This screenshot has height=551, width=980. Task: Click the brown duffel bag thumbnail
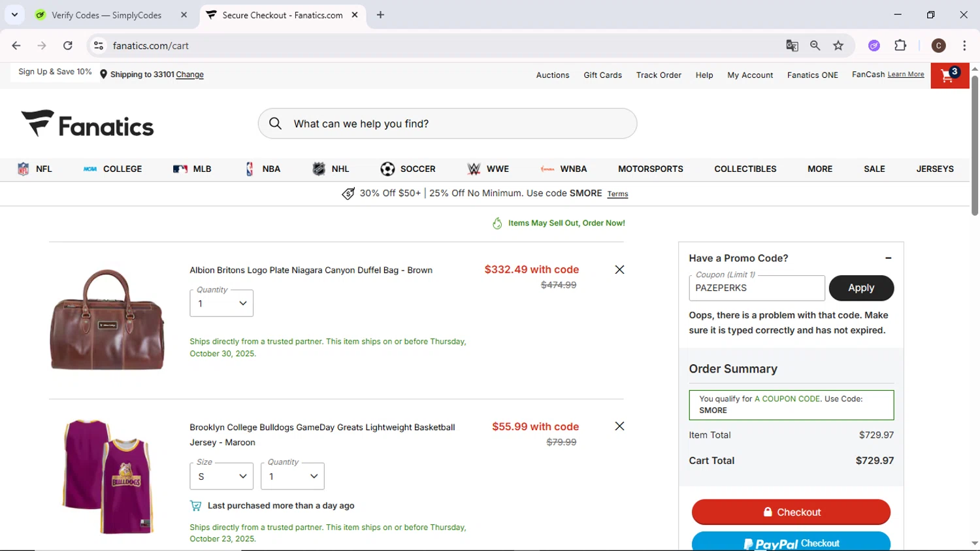tap(107, 320)
